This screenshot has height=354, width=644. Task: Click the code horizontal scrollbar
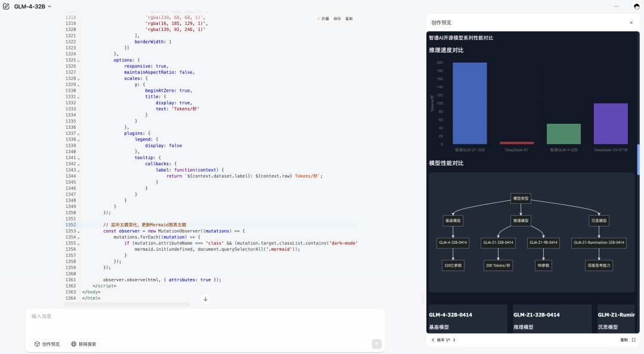click(x=128, y=305)
